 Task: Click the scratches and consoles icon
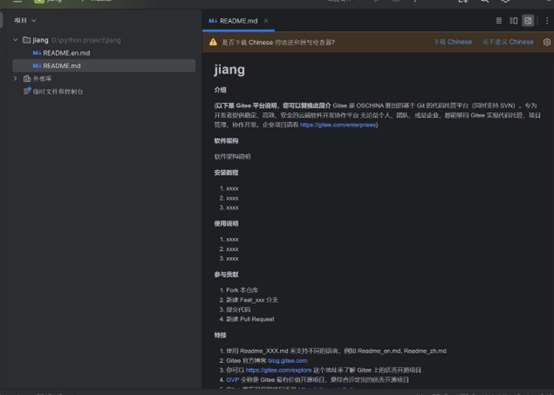coord(27,91)
